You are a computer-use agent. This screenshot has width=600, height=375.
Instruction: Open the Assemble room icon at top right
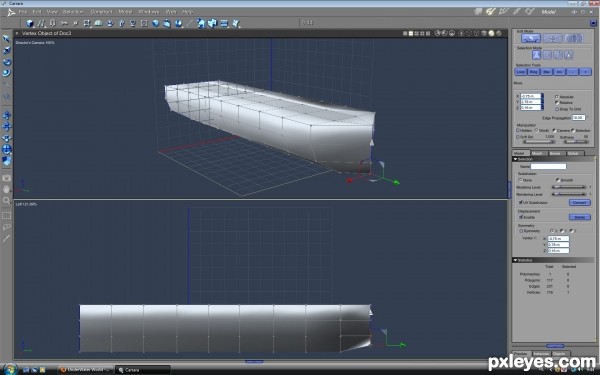[478, 12]
